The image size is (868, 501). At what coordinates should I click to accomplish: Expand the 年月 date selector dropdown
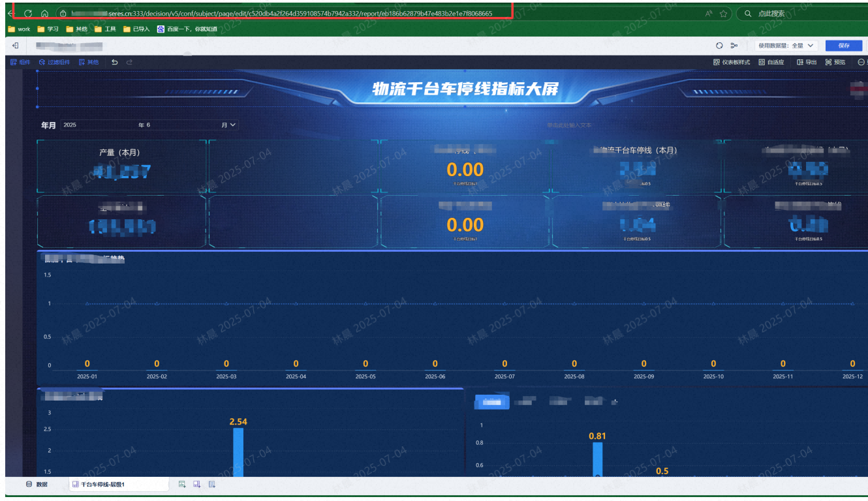(x=232, y=125)
